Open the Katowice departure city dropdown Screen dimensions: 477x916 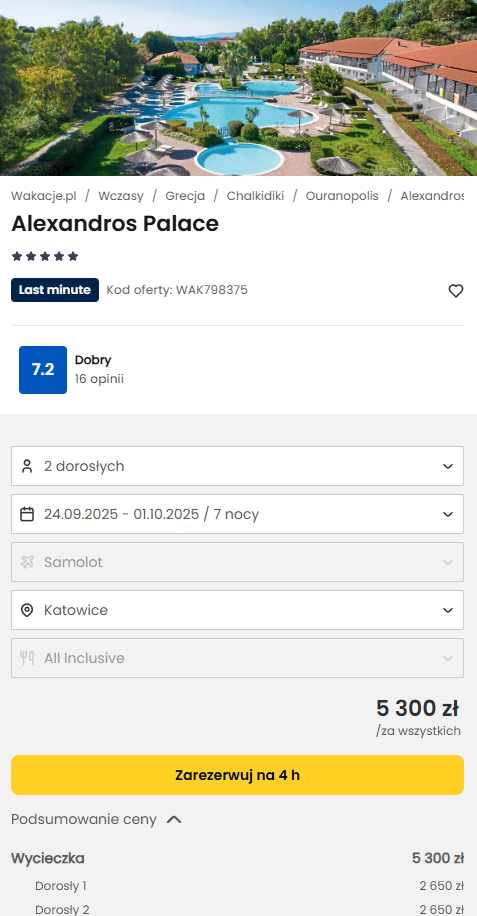tap(238, 610)
